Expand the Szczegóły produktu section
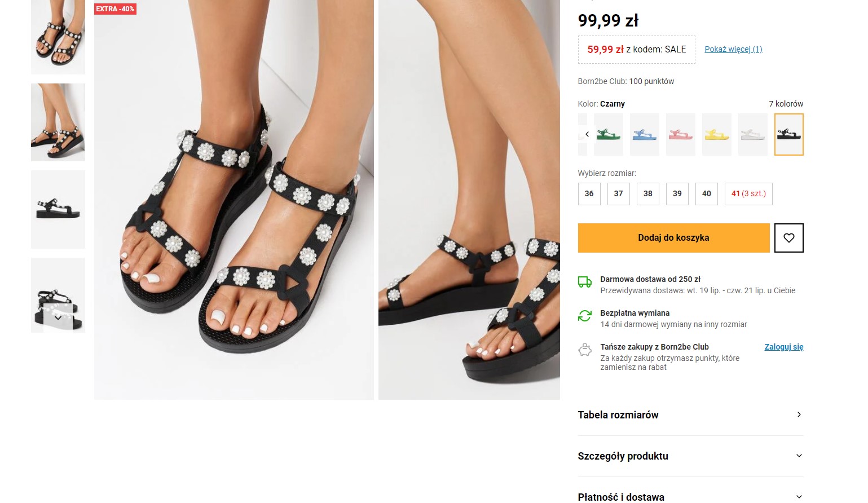 (x=690, y=456)
